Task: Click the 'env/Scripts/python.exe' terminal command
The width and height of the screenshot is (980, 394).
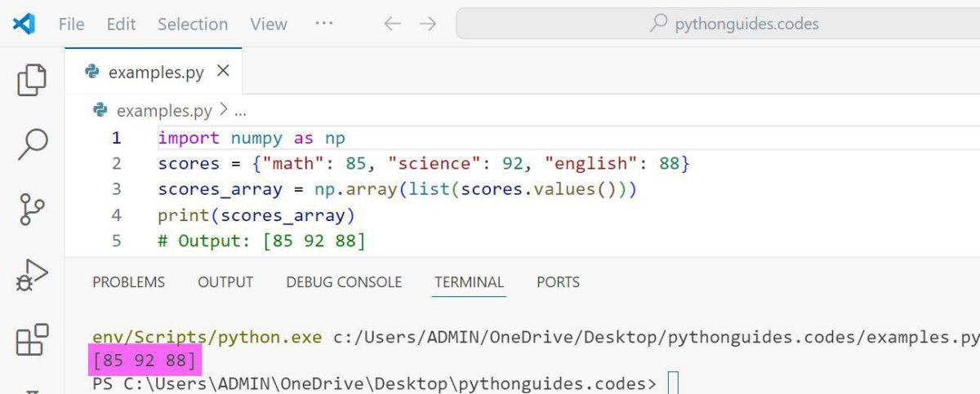Action: pos(208,338)
